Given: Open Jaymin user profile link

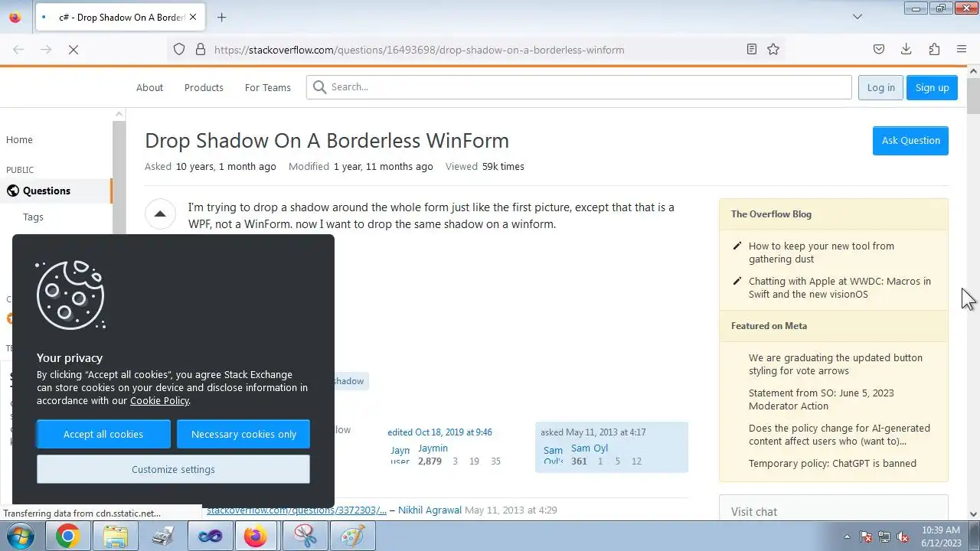Looking at the screenshot, I should 433,448.
